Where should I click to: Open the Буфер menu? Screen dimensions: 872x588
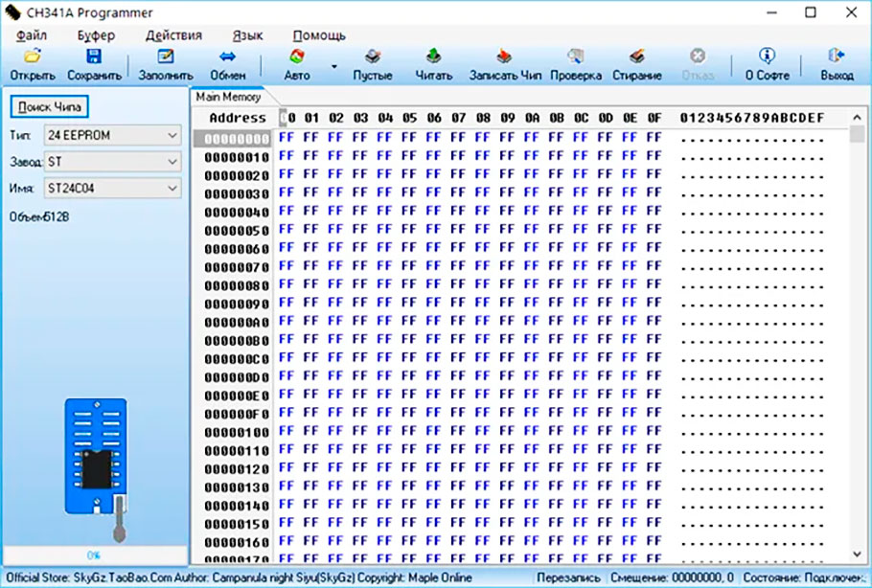(x=96, y=35)
